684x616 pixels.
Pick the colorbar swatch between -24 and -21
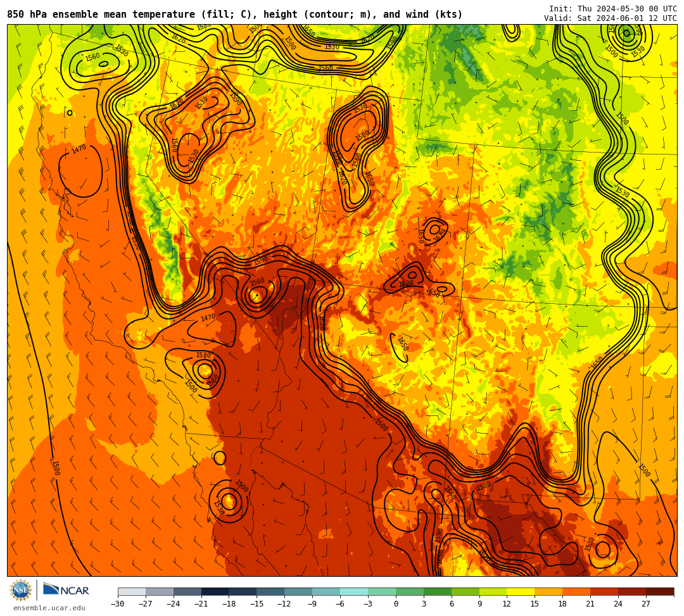click(x=187, y=591)
